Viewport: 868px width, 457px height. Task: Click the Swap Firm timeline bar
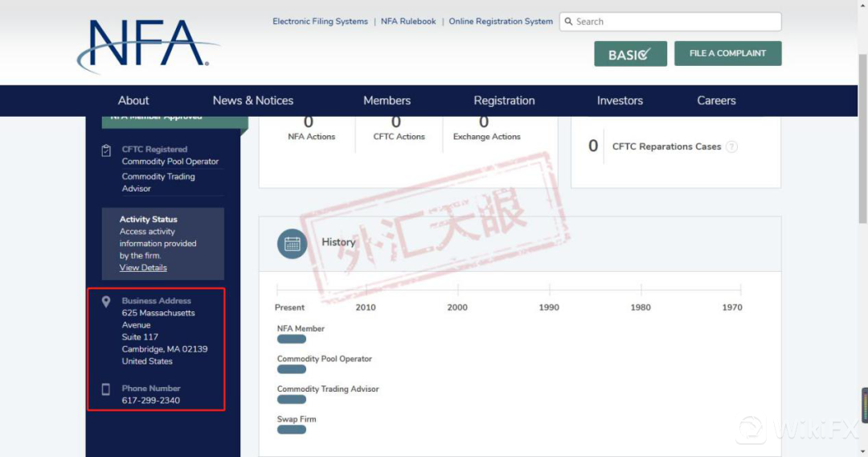tap(292, 430)
